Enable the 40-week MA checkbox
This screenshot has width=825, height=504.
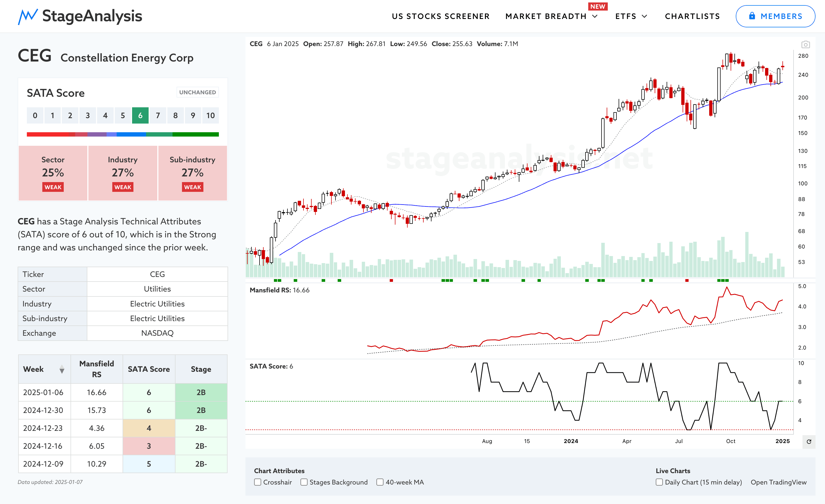(380, 482)
